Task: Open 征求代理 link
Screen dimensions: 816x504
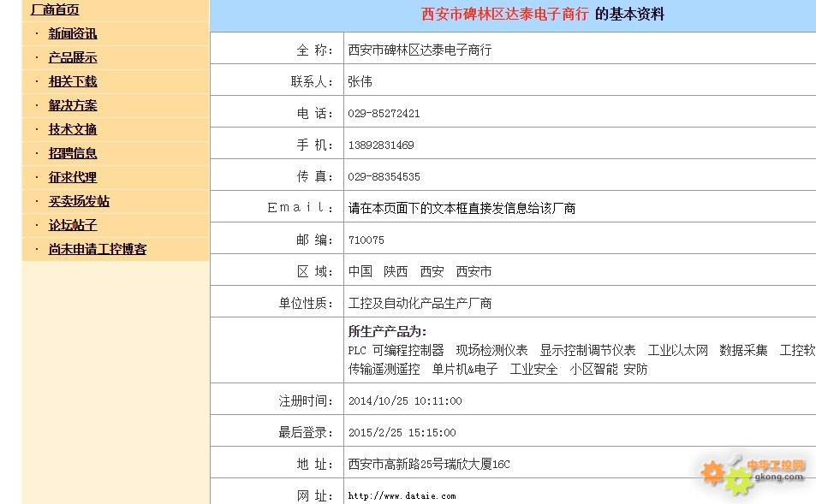Action: pos(73,177)
